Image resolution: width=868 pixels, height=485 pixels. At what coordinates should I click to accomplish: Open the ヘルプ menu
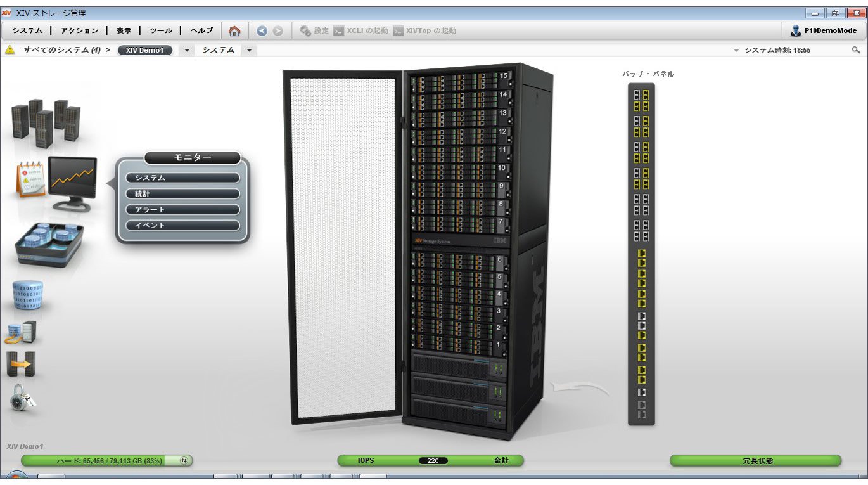pyautogui.click(x=201, y=30)
